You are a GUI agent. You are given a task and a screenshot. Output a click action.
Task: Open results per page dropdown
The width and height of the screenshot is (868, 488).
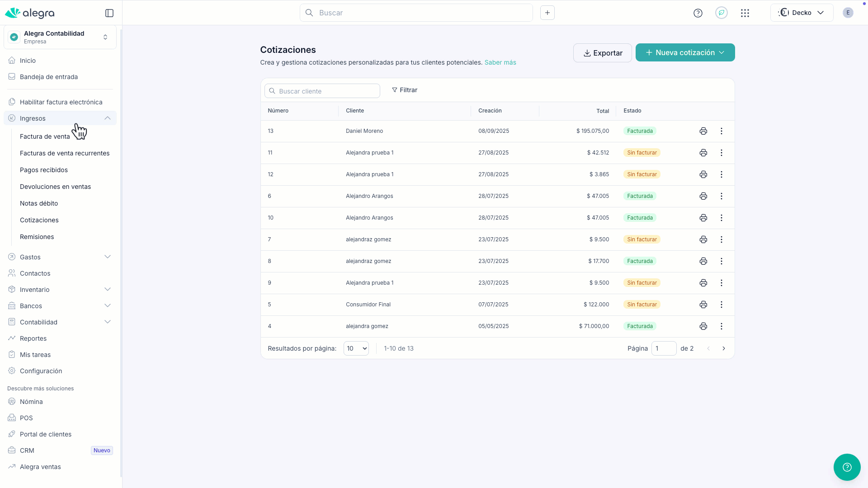pos(356,348)
